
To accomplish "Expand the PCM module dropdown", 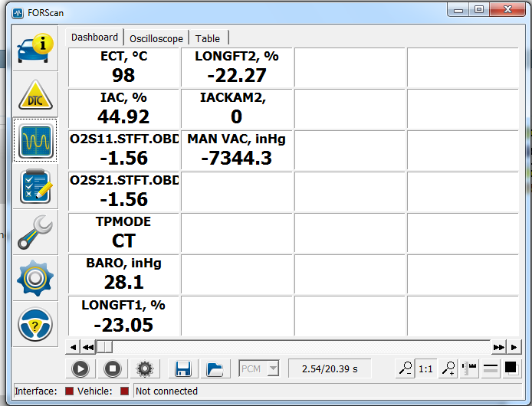I will [273, 368].
